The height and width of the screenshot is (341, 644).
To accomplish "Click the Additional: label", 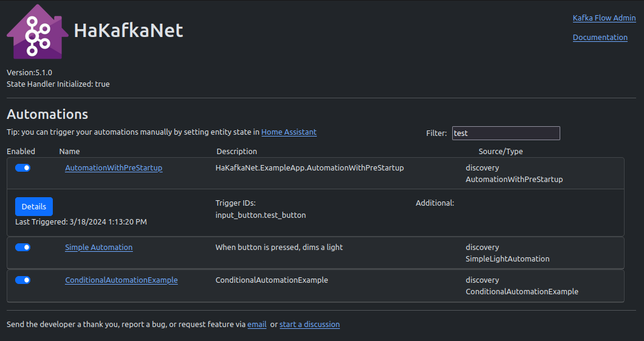I will (x=435, y=203).
